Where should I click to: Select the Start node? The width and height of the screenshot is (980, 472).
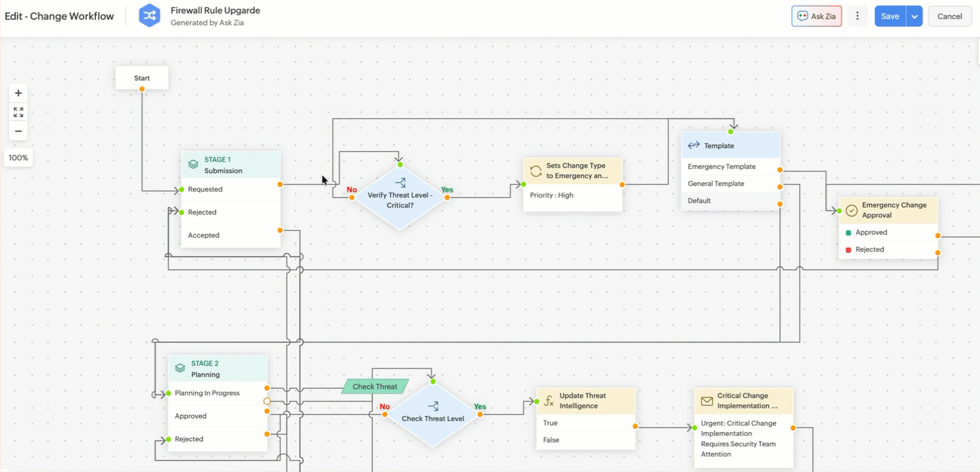142,78
